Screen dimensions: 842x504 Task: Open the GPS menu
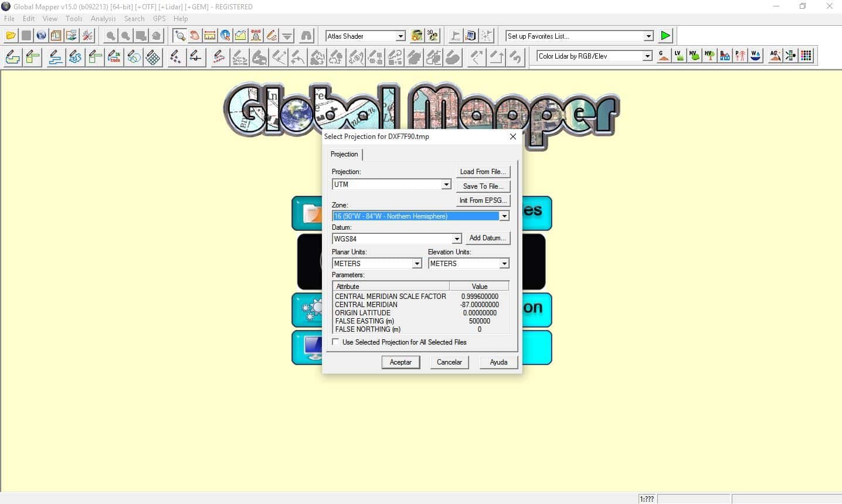[x=159, y=19]
